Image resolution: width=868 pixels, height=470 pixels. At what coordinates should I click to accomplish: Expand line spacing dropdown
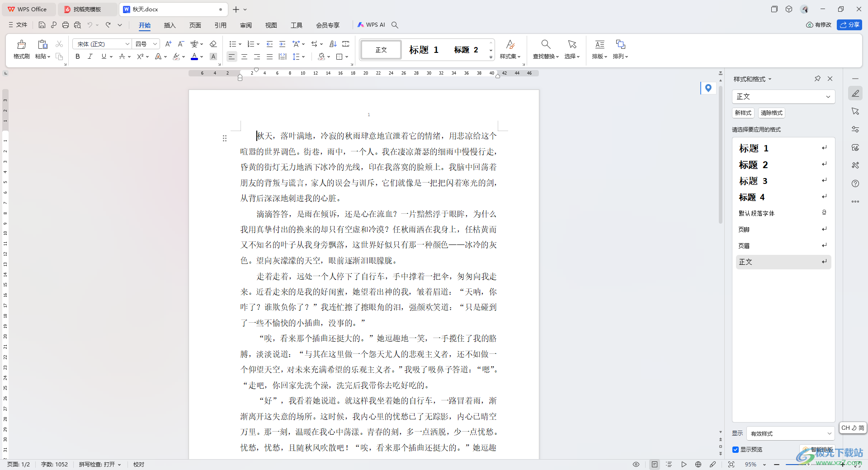pos(303,56)
